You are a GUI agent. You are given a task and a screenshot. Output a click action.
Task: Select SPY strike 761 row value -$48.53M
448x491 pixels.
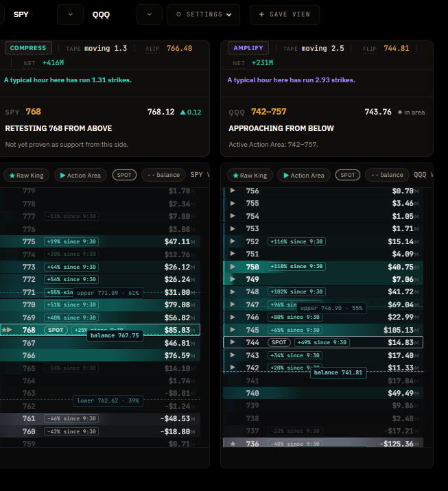point(178,418)
